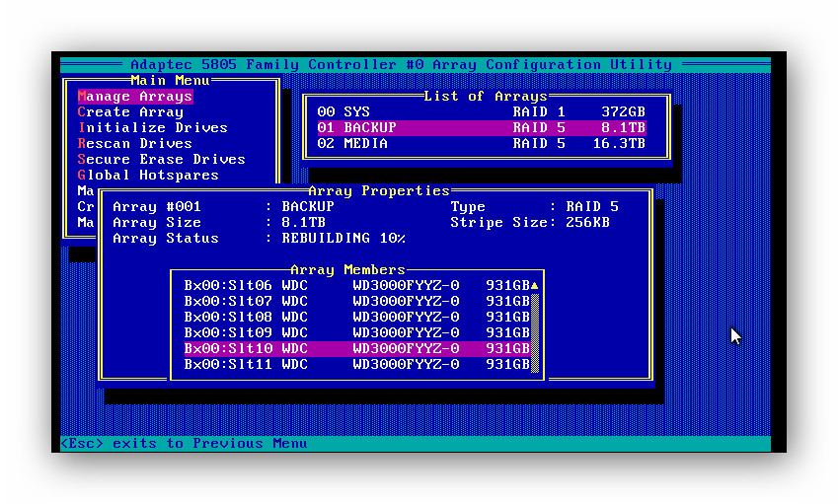838x504 pixels.
Task: Click the 256KB Stripe Size value
Action: click(588, 223)
